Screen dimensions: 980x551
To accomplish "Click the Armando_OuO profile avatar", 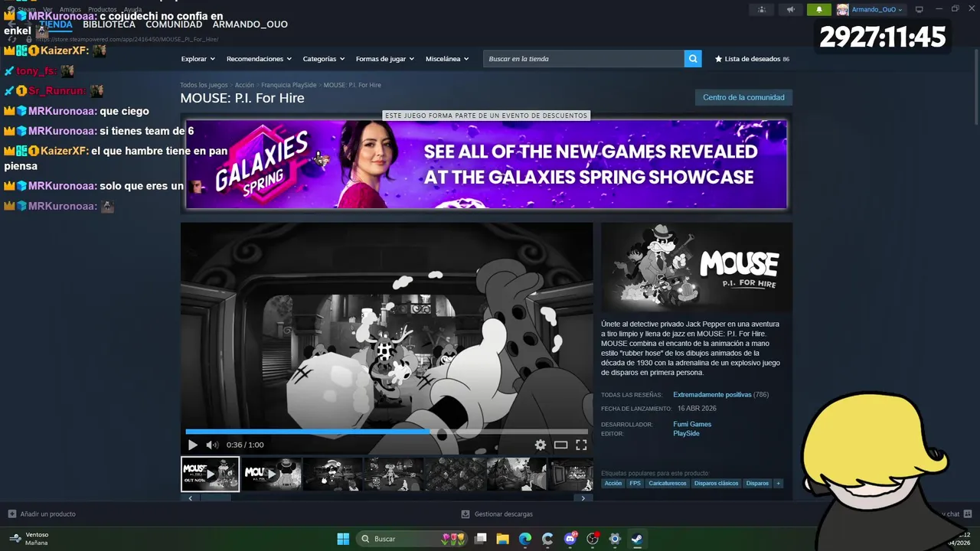I will point(842,9).
